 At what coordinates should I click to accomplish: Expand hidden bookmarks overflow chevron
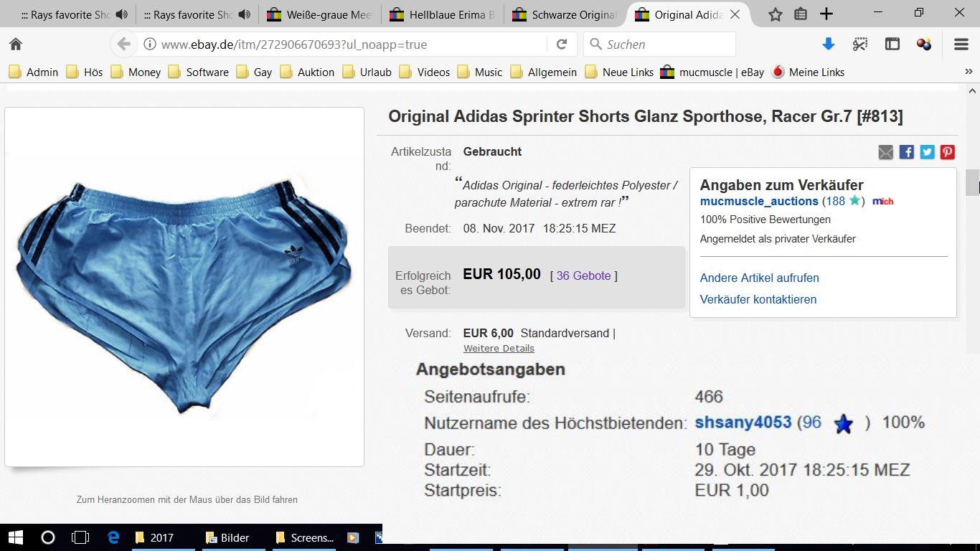(969, 72)
